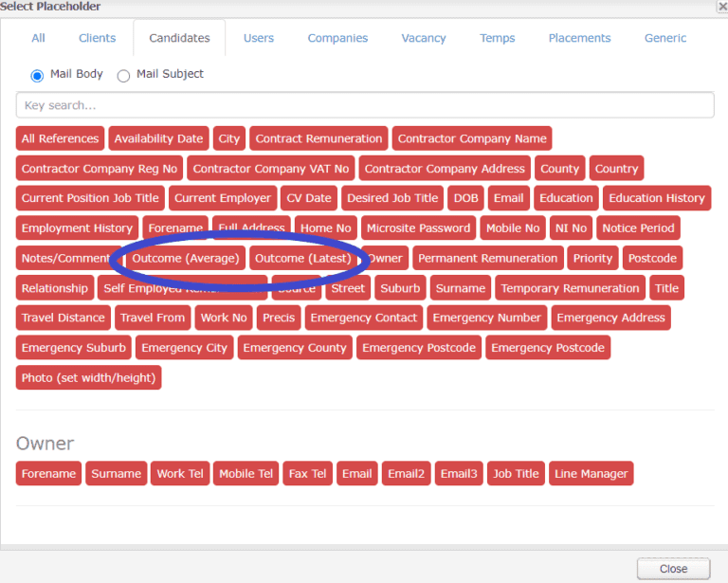Viewport: 728px width, 583px height.
Task: Insert the Home No placeholder
Action: coord(325,228)
